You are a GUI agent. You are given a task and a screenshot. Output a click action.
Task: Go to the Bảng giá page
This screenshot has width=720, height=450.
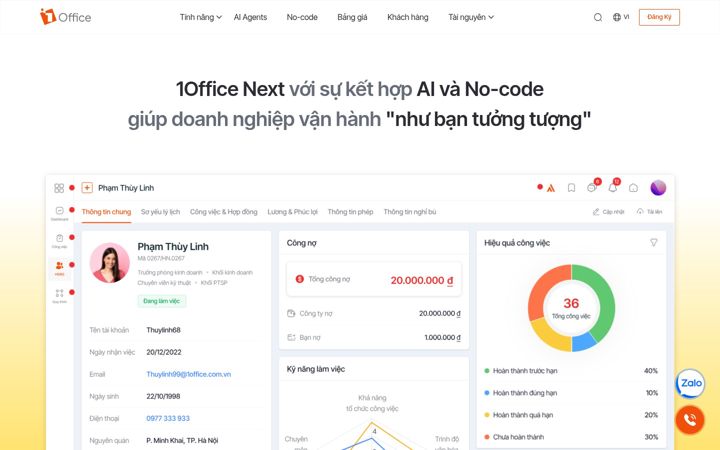(352, 17)
